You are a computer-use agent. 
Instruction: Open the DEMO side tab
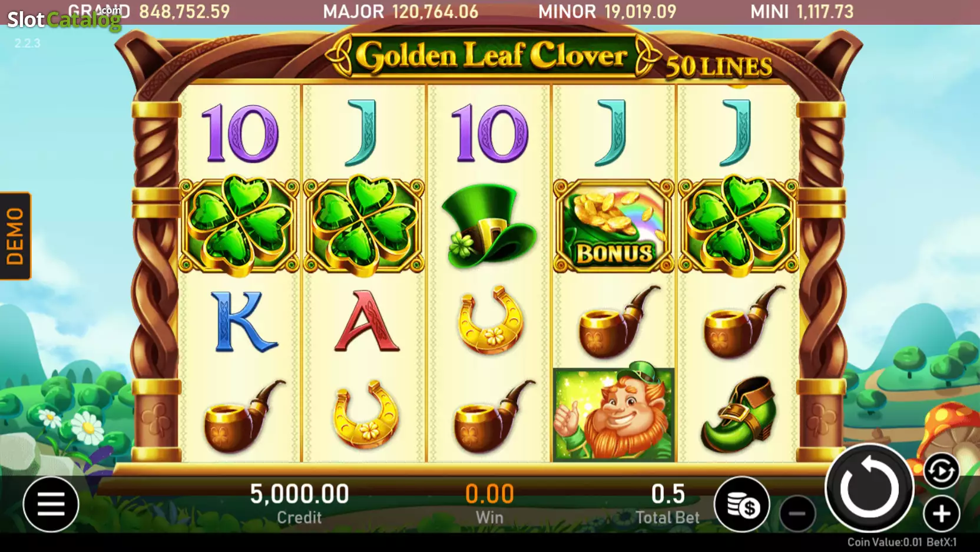point(15,236)
